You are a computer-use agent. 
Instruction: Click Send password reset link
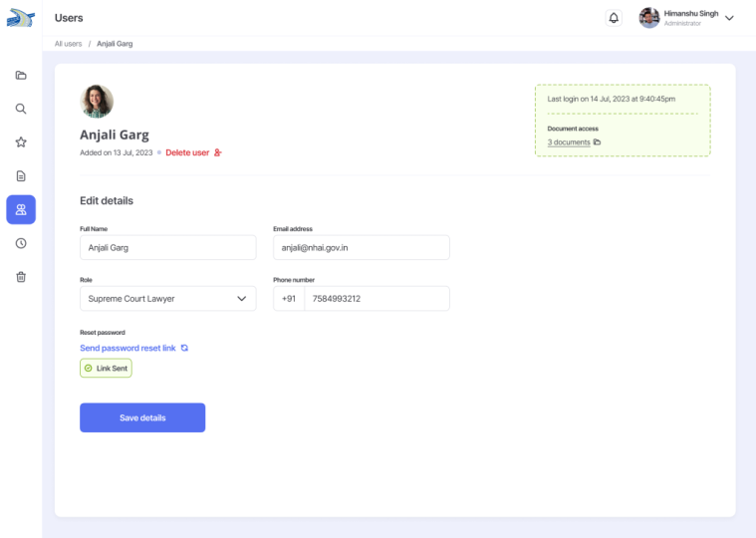128,348
